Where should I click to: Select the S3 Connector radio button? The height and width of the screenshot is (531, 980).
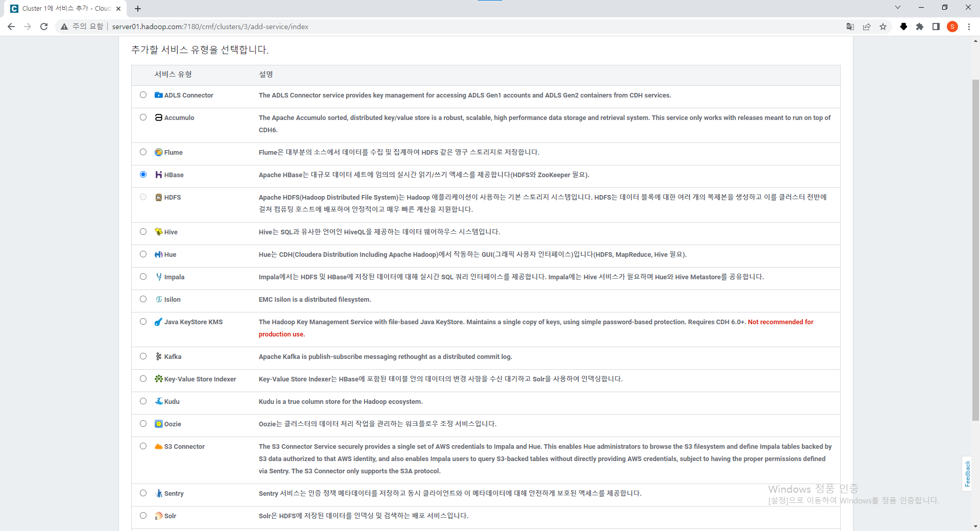pos(143,446)
